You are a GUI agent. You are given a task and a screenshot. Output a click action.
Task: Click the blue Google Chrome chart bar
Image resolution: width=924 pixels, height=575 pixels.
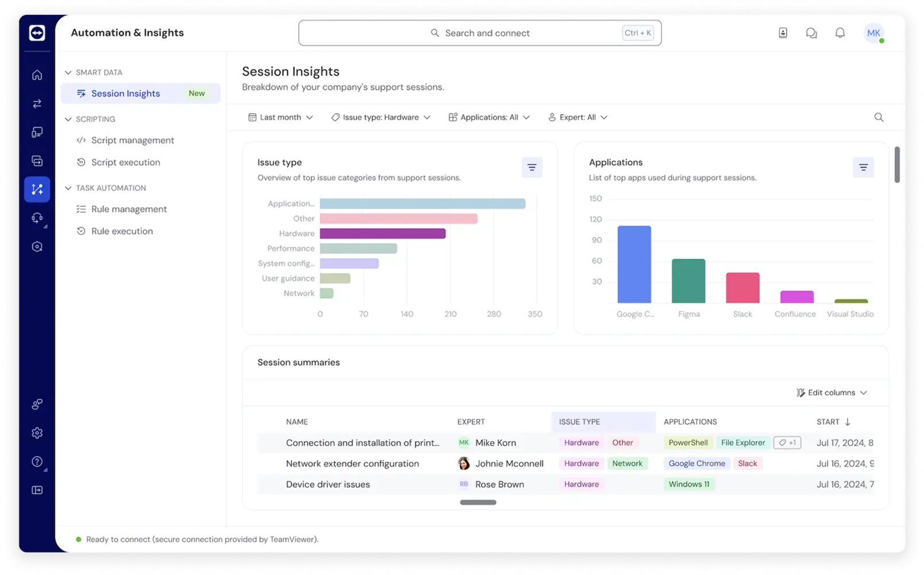pos(634,264)
